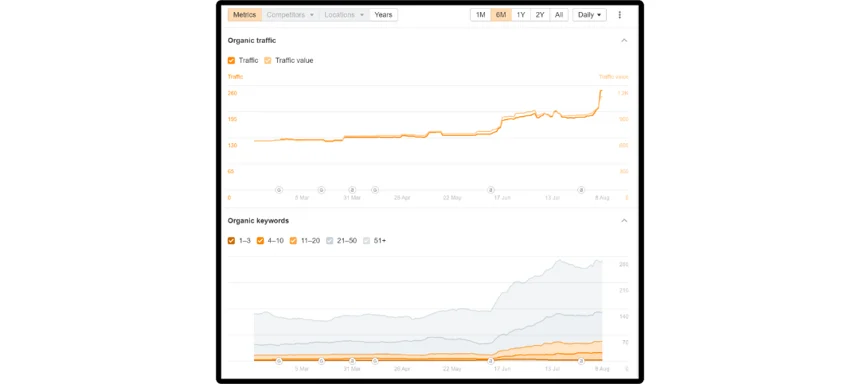Select the 2Y time range
This screenshot has width=860, height=384.
point(540,15)
